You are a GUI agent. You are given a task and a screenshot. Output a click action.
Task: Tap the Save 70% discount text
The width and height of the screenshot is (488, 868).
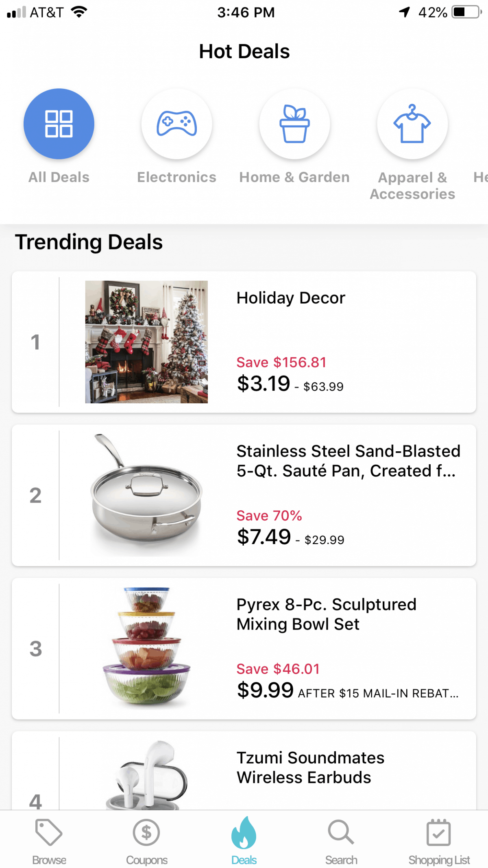(269, 516)
